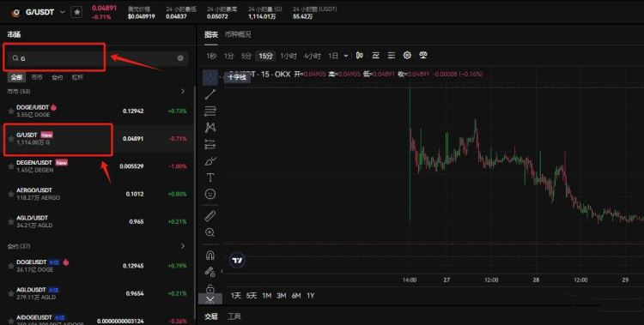
Task: Activate the zoom in tool
Action: 210,232
